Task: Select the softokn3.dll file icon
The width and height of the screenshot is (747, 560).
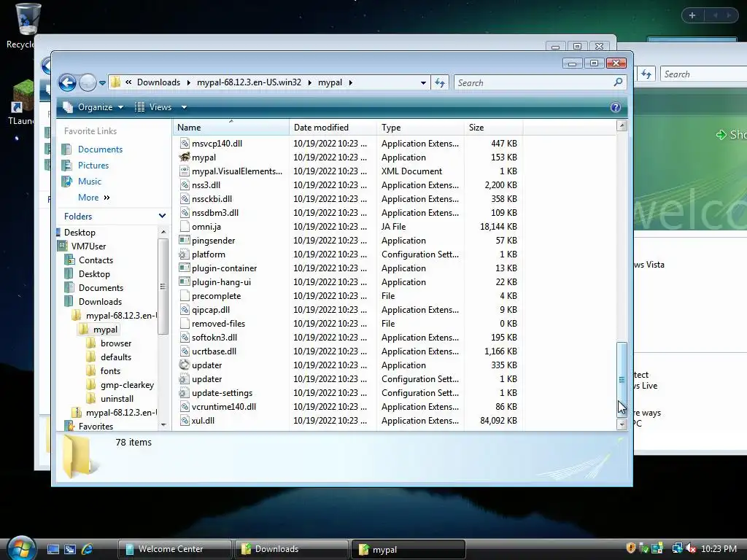Action: click(x=185, y=337)
